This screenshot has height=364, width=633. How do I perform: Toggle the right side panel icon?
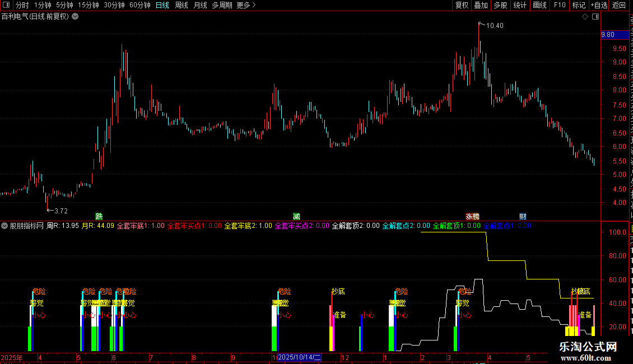[595, 17]
